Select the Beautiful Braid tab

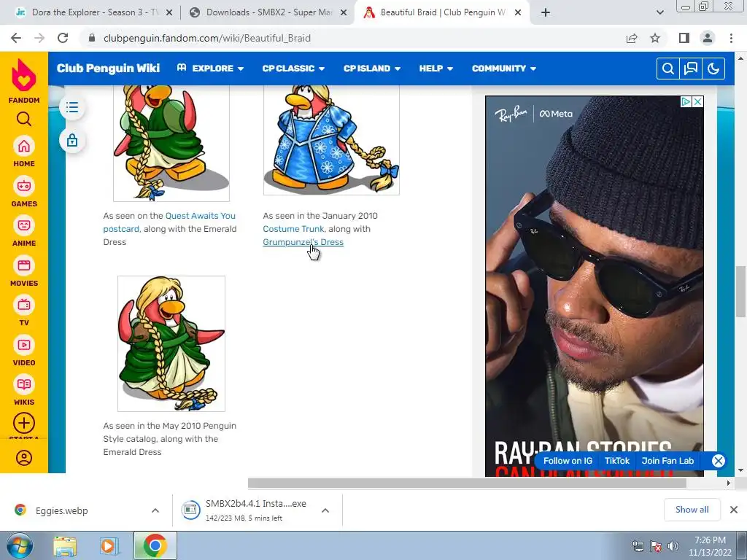click(x=442, y=13)
